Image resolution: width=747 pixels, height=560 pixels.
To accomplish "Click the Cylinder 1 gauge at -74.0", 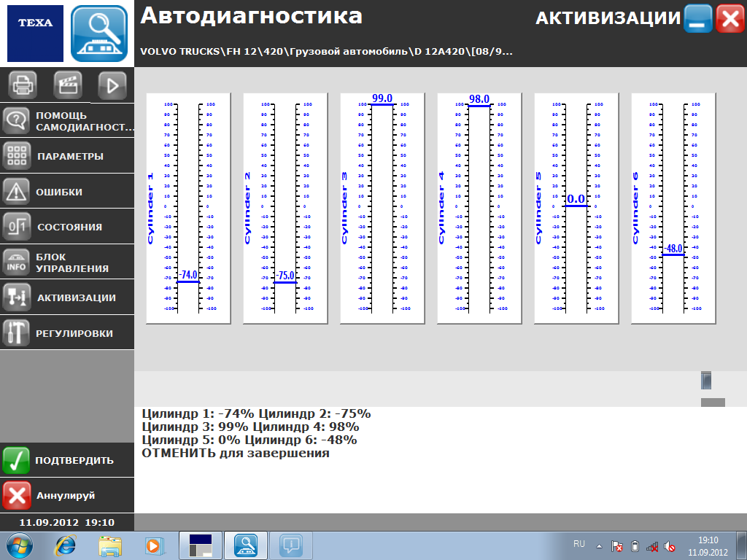I will [x=188, y=208].
